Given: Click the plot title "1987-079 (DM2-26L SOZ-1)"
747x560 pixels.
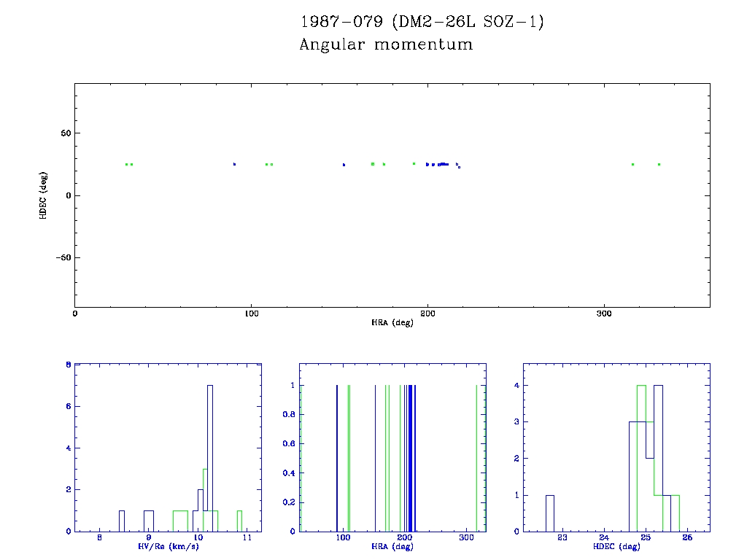Looking at the screenshot, I should (422, 22).
